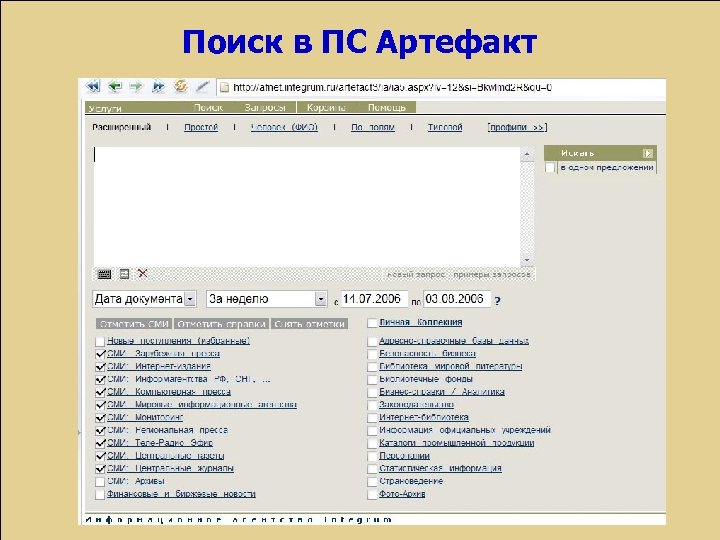Click the green forward arrow icon
This screenshot has height=540, width=720.
(x=136, y=86)
